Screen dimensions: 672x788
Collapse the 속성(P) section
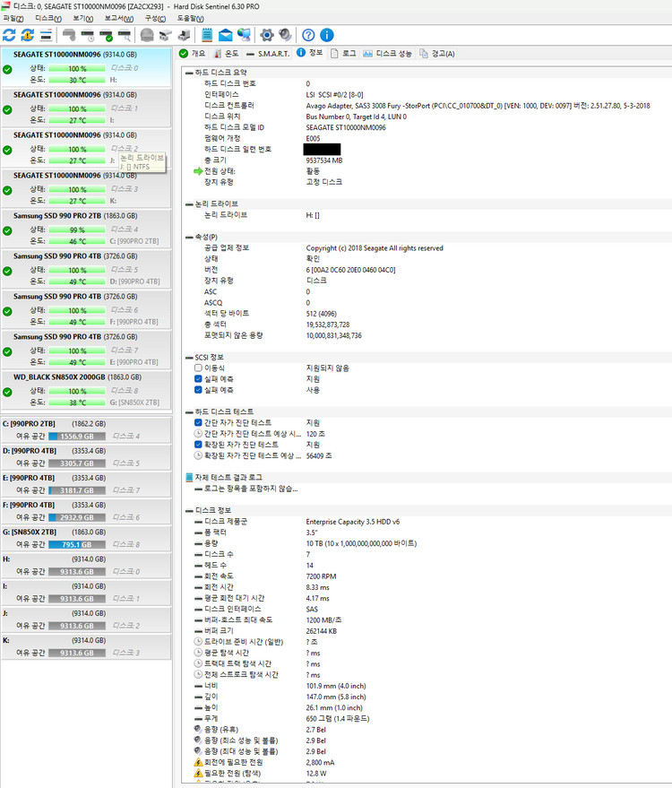tap(189, 238)
